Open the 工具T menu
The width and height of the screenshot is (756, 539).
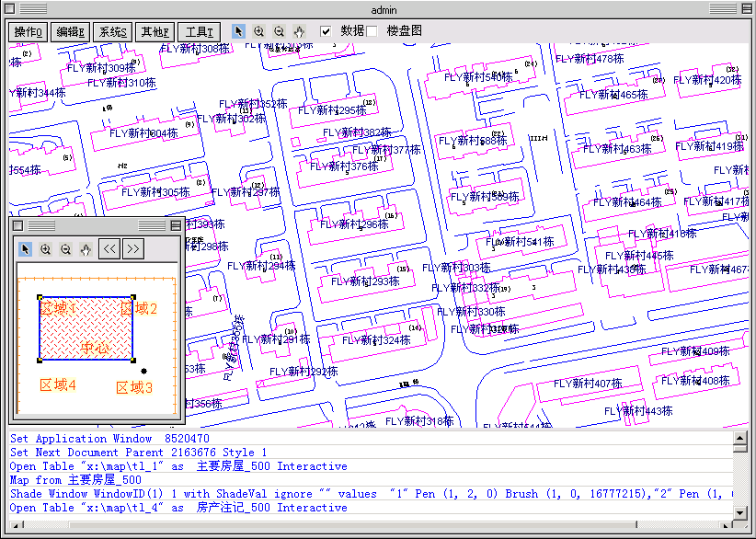coord(200,32)
